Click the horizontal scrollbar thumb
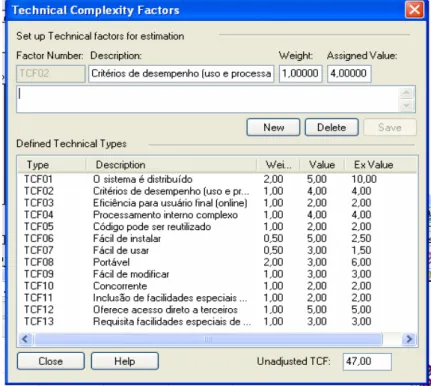This screenshot has height=386, width=431. click(208, 339)
